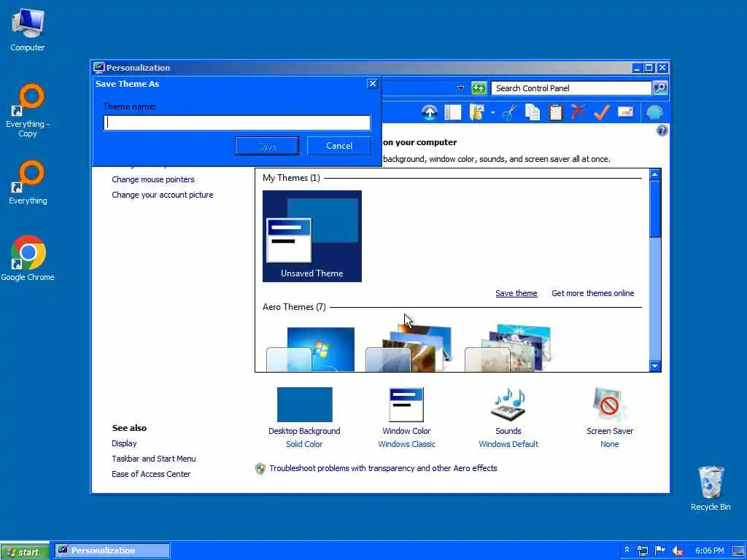The width and height of the screenshot is (747, 560).
Task: Expand the address bar dropdown arrow
Action: coord(460,88)
